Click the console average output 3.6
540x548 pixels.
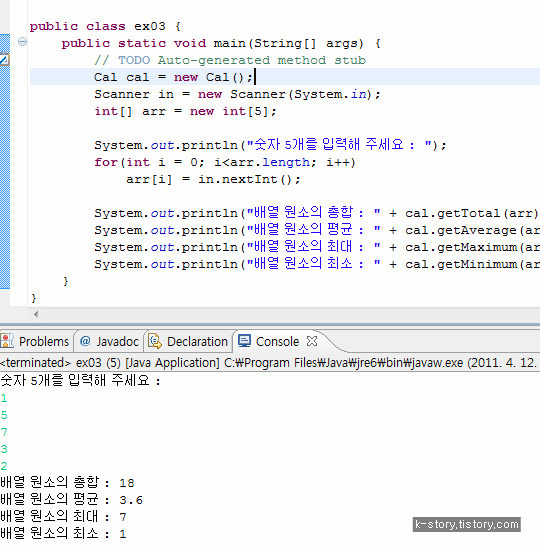coord(131,500)
